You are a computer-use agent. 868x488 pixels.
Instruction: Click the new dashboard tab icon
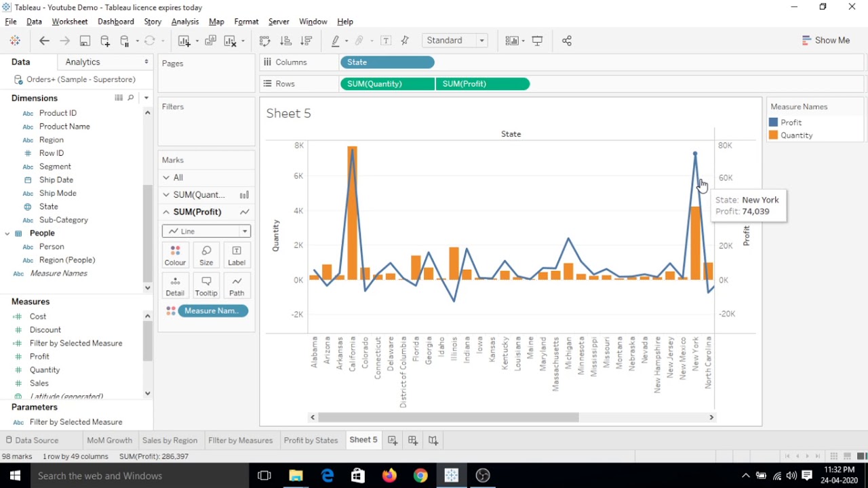pyautogui.click(x=412, y=441)
